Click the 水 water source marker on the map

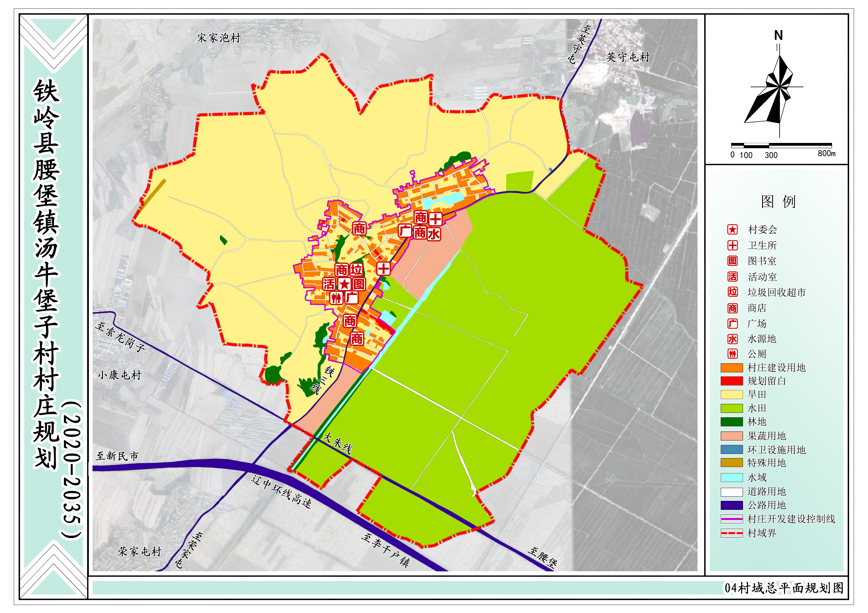pyautogui.click(x=434, y=234)
